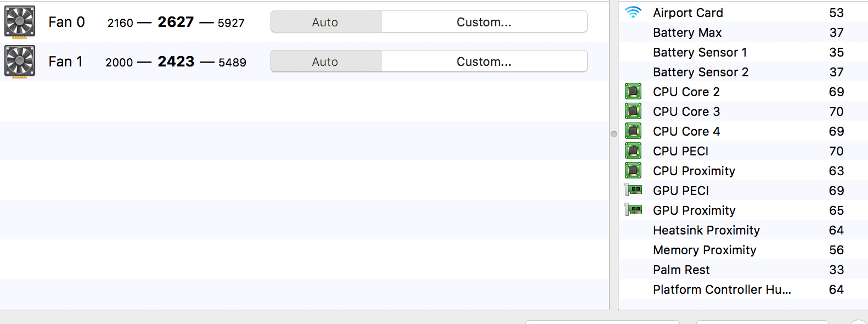
Task: Click the CPU Core 2 chip icon
Action: (633, 91)
